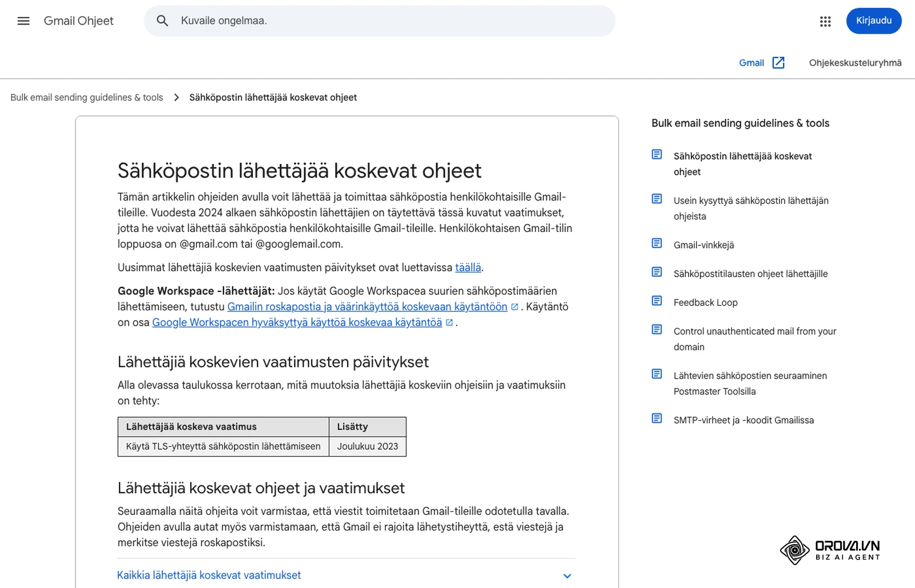
Task: Go to Bulk email sending guidelines breadcrumb
Action: (86, 98)
